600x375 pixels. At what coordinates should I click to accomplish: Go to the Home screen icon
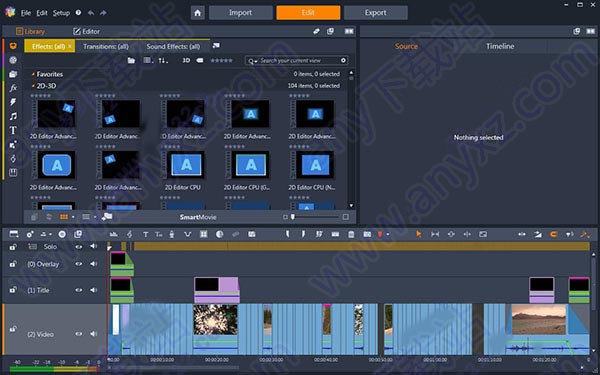[x=197, y=13]
